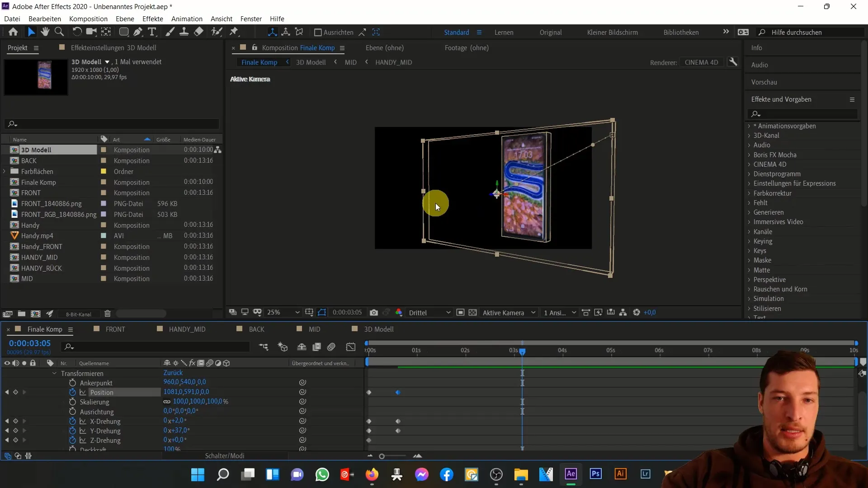This screenshot has width=868, height=488.
Task: Select the Type text tool
Action: point(152,32)
